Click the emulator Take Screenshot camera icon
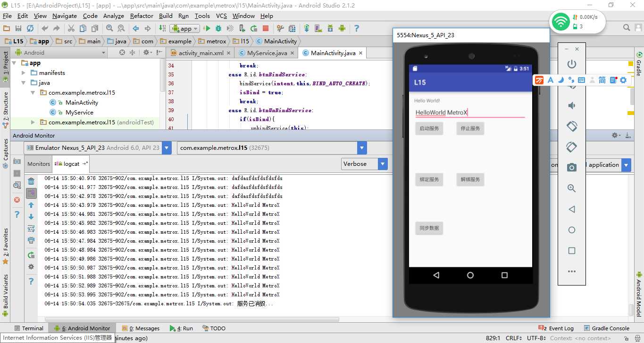 (x=571, y=167)
